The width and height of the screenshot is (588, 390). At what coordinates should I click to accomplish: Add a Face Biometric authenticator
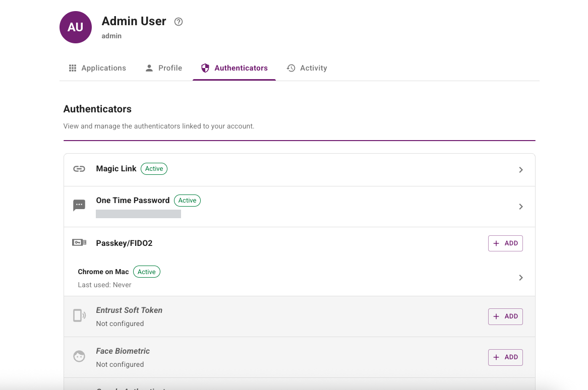pos(505,357)
